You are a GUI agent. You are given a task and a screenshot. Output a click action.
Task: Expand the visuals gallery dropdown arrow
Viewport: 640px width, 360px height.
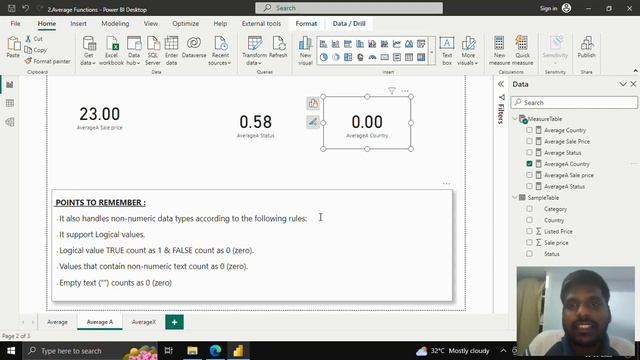pos(431,52)
